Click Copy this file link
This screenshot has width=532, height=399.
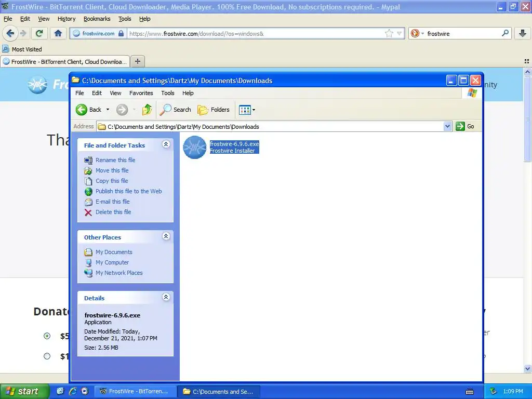[112, 181]
